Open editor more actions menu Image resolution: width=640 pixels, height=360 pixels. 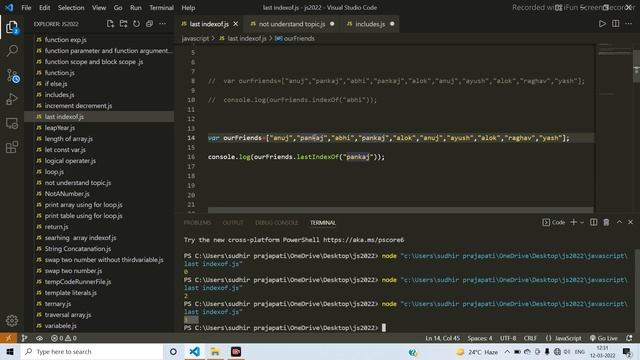[629, 24]
